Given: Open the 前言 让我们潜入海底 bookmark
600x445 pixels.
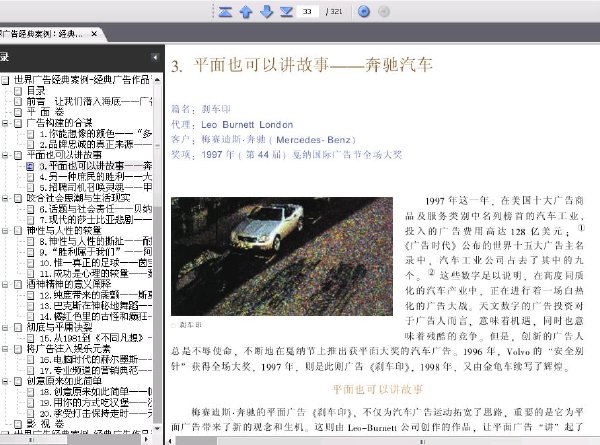Looking at the screenshot, I should pos(89,101).
